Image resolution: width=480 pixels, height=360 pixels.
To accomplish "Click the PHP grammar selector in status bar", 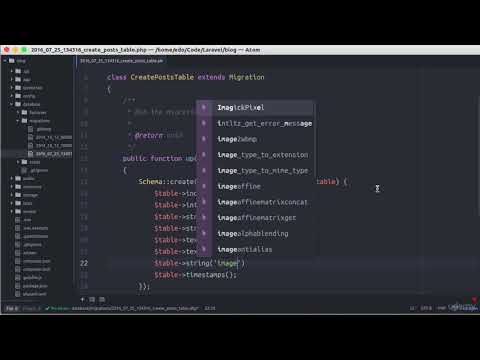I will 441,308.
